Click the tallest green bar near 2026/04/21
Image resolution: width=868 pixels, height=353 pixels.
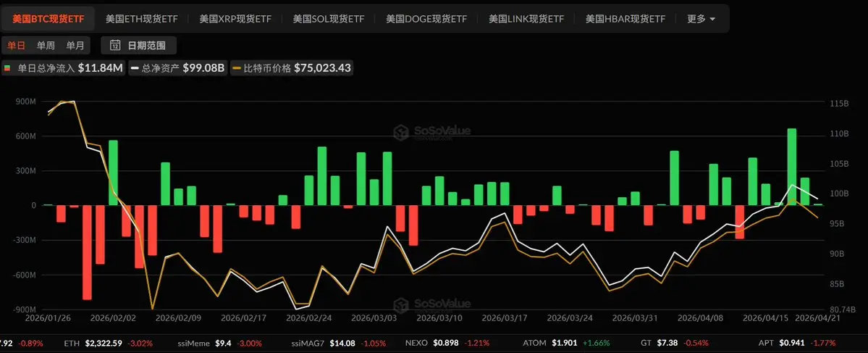pyautogui.click(x=791, y=167)
